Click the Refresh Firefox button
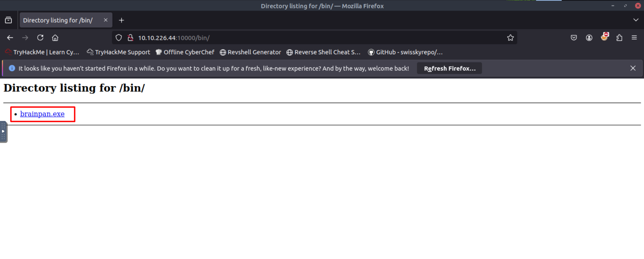The height and width of the screenshot is (259, 644). pos(449,68)
